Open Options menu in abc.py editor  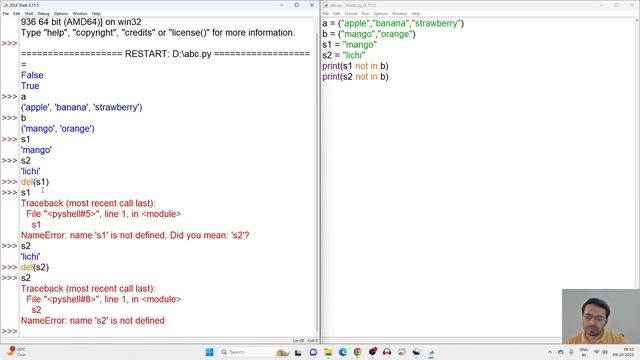click(x=380, y=13)
